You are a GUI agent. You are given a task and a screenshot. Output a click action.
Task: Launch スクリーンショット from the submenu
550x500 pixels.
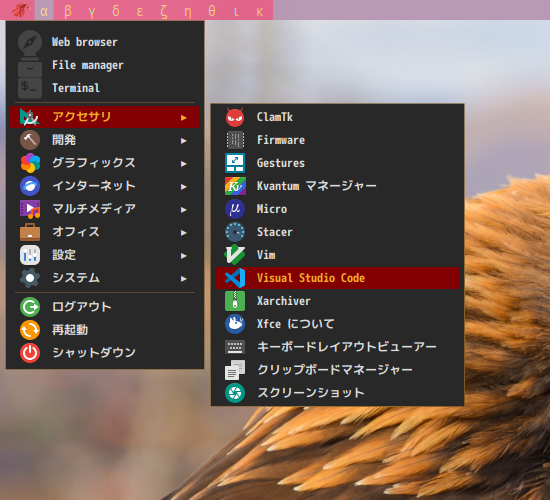click(337, 393)
